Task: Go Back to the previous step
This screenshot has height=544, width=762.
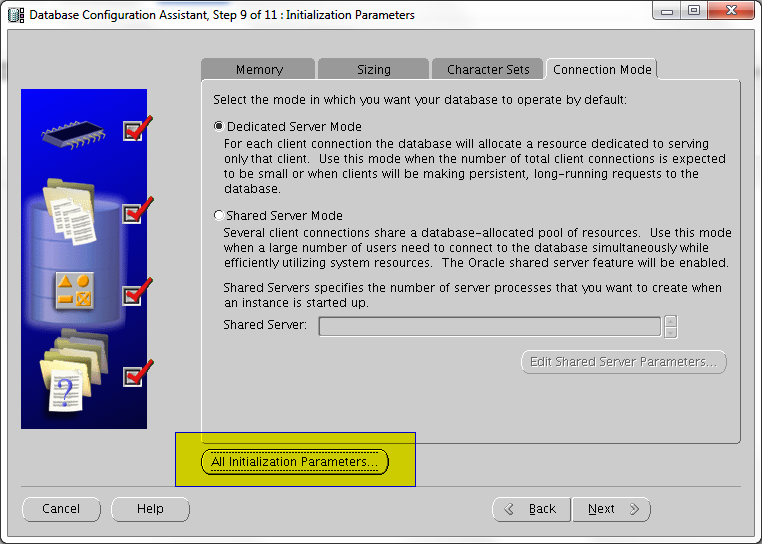Action: coord(531,509)
